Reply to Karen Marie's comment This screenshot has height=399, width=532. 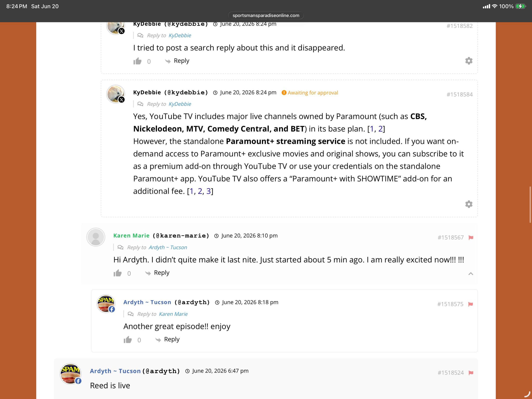(x=157, y=273)
